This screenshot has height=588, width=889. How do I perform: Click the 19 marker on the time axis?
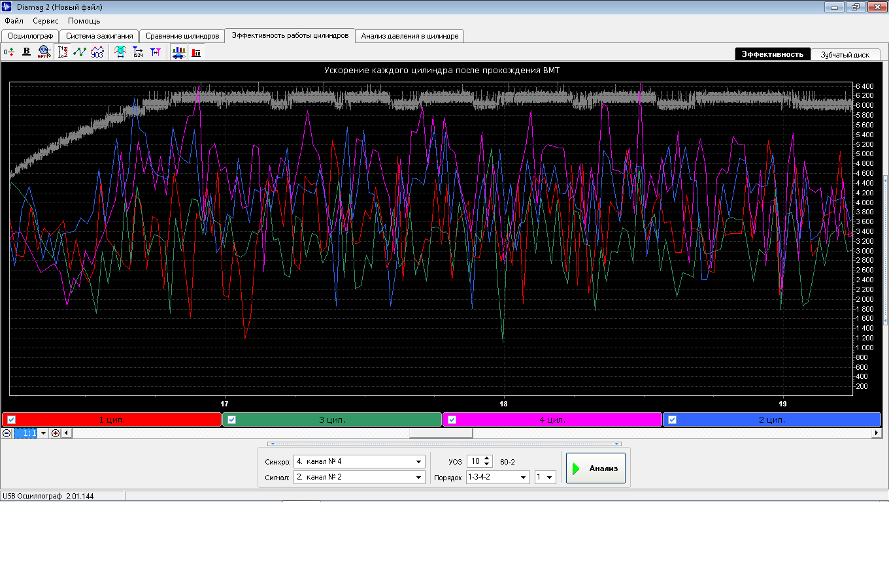(782, 404)
